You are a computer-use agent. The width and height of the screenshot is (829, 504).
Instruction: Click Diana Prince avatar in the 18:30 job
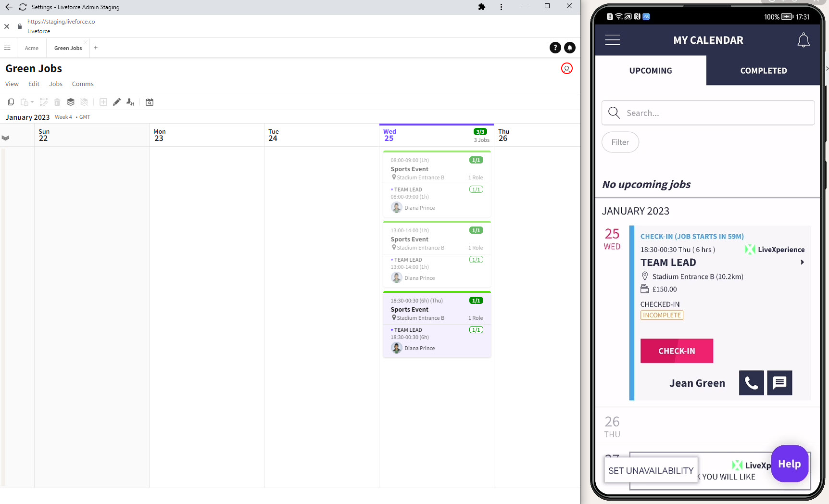[397, 348]
